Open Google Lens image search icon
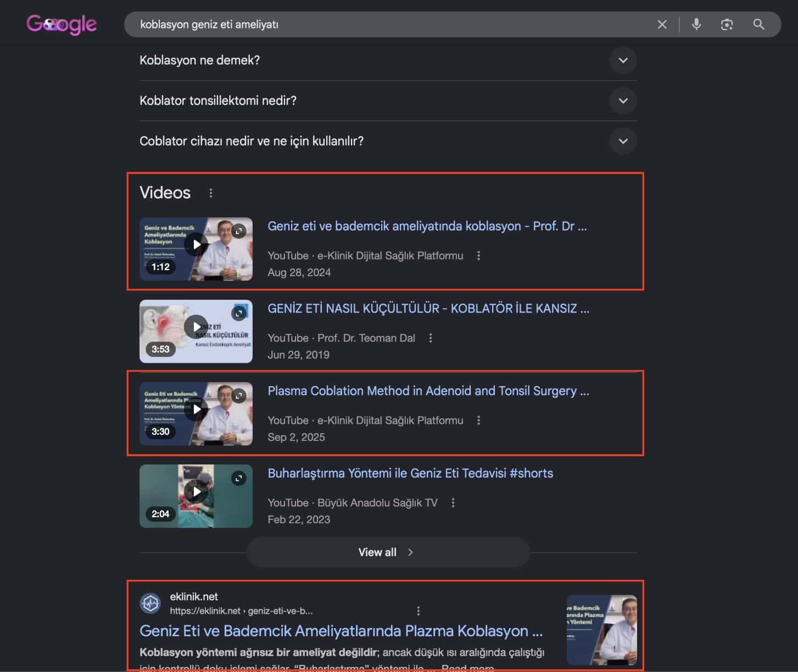The width and height of the screenshot is (798, 672). tap(727, 24)
